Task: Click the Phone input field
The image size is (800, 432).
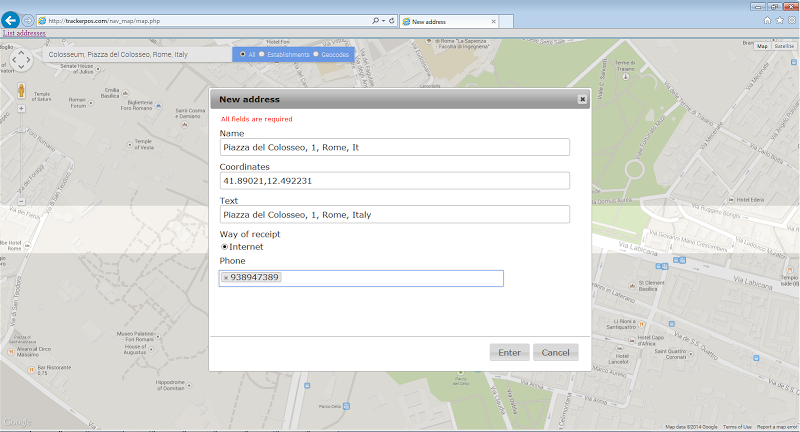Action: click(361, 278)
